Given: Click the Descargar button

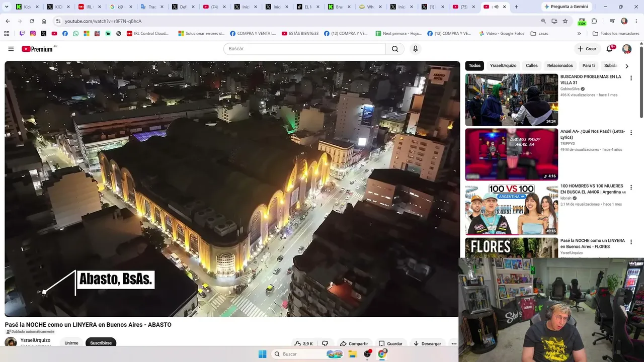Looking at the screenshot, I should click(x=427, y=344).
